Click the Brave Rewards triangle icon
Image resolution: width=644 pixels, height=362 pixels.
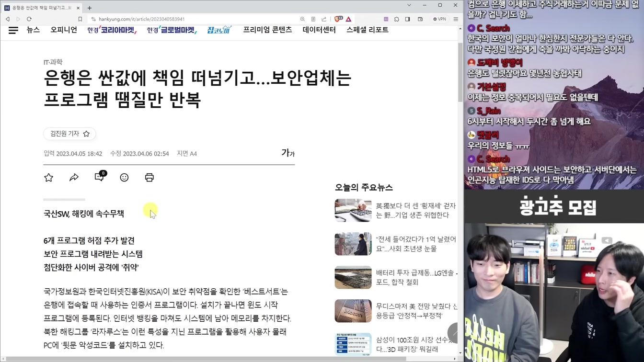348,19
